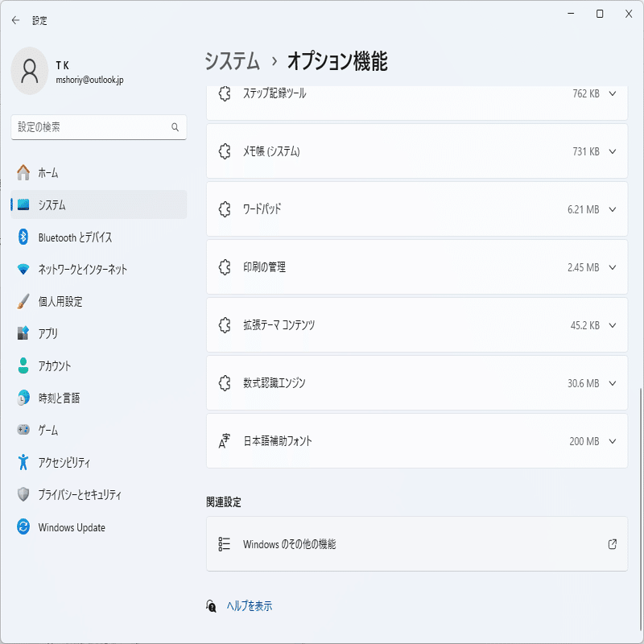Open Windows Update section
The height and width of the screenshot is (644, 644).
click(98, 526)
